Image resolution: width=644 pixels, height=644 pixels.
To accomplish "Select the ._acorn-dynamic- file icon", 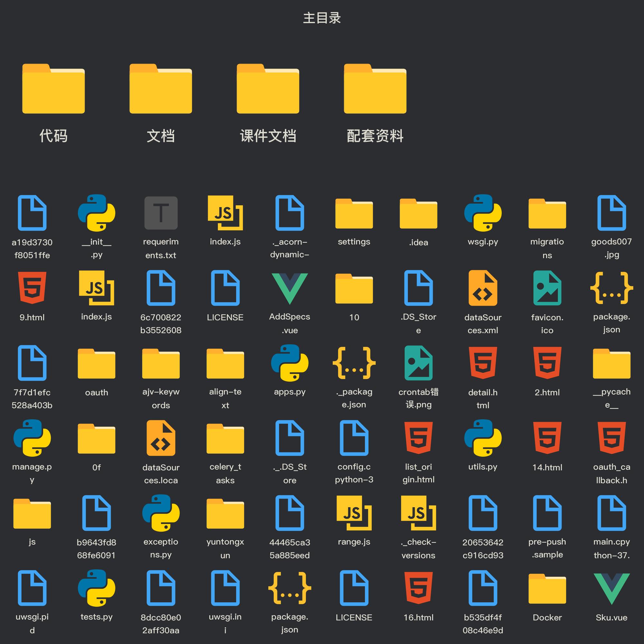I will pyautogui.click(x=290, y=213).
